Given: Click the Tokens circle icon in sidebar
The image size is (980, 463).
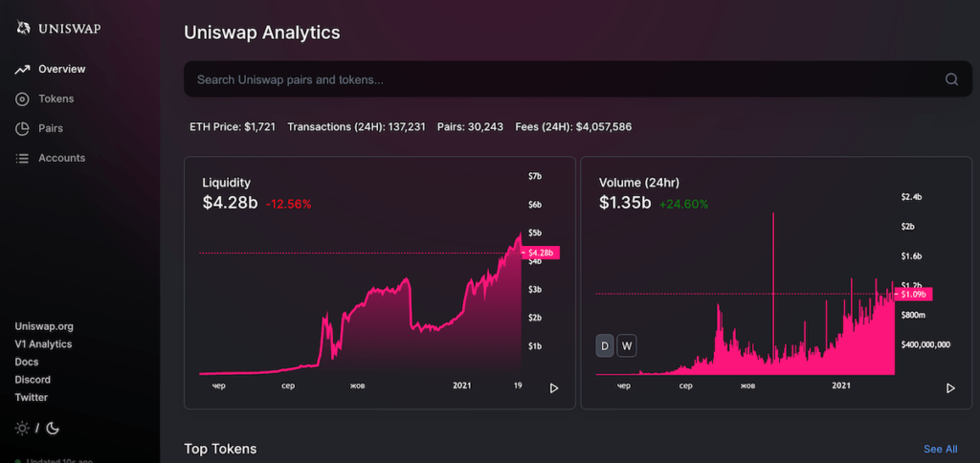Looking at the screenshot, I should [22, 99].
